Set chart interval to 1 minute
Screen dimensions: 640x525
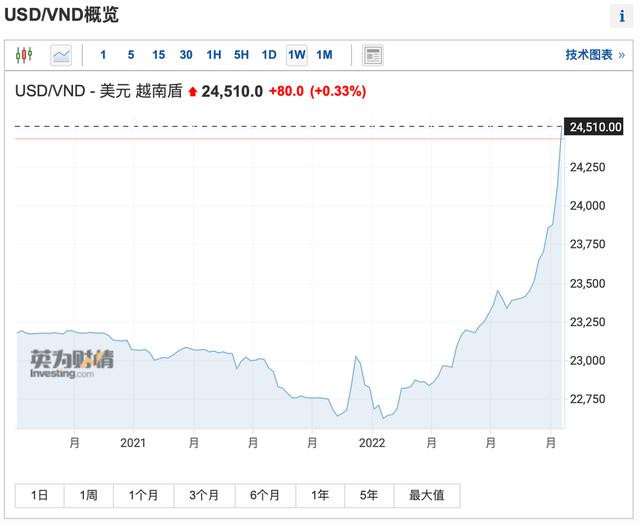(x=103, y=55)
